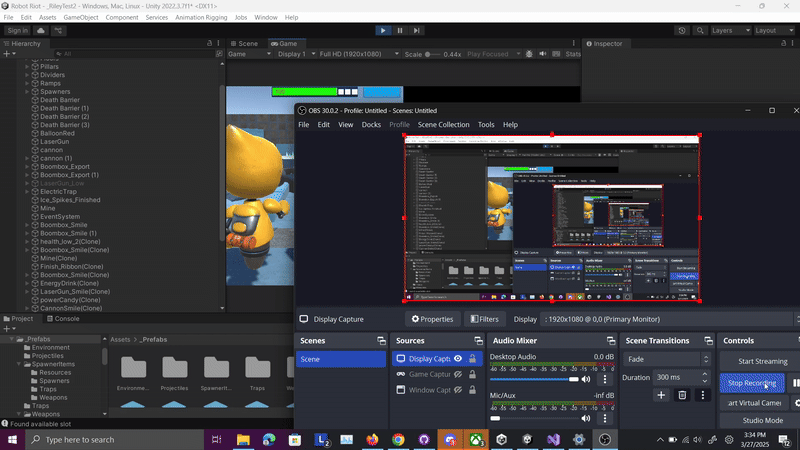This screenshot has height=450, width=800.
Task: Collapse the SpawnerItems project folder
Action: (19, 364)
